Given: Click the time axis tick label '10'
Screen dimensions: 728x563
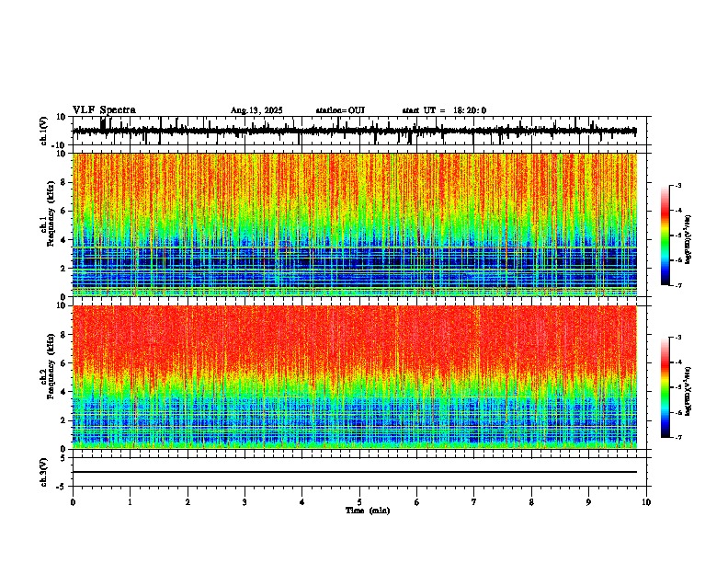Looking at the screenshot, I should (x=646, y=502).
